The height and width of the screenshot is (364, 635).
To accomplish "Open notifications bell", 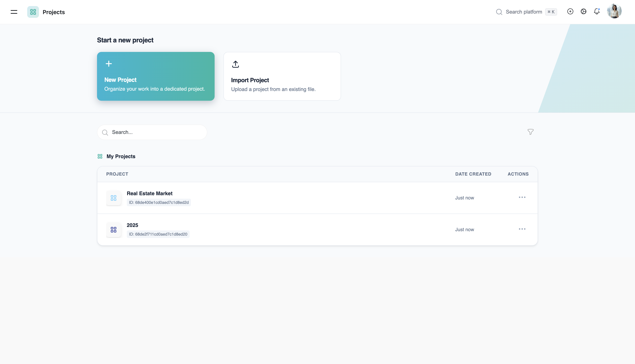I will pos(597,12).
